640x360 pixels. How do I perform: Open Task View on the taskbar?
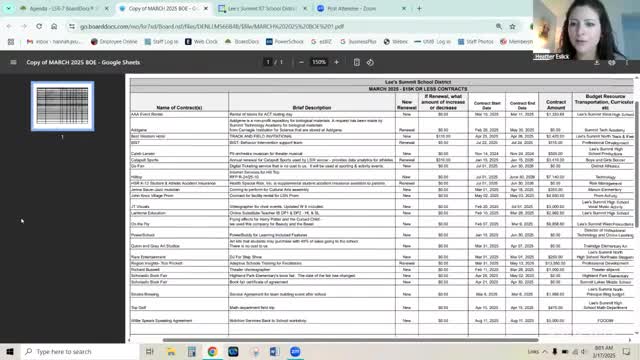149,351
